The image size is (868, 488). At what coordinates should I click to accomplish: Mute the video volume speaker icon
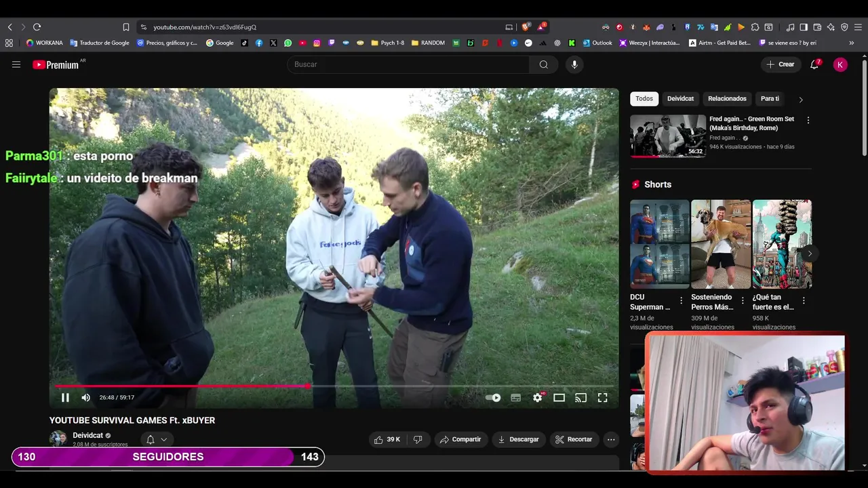pos(85,398)
